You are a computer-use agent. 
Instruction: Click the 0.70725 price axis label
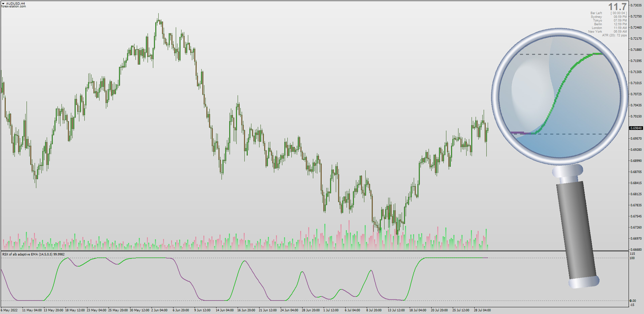click(x=636, y=94)
